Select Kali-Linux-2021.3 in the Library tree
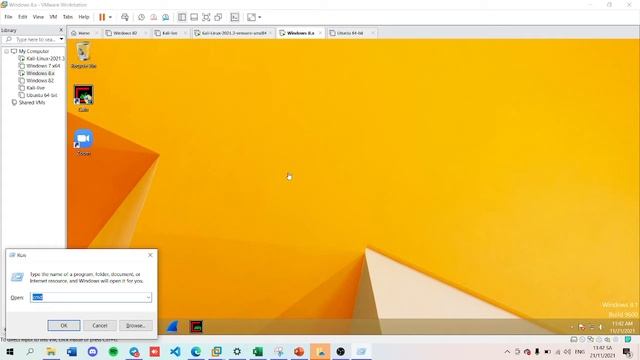640x360 pixels. pos(42,59)
